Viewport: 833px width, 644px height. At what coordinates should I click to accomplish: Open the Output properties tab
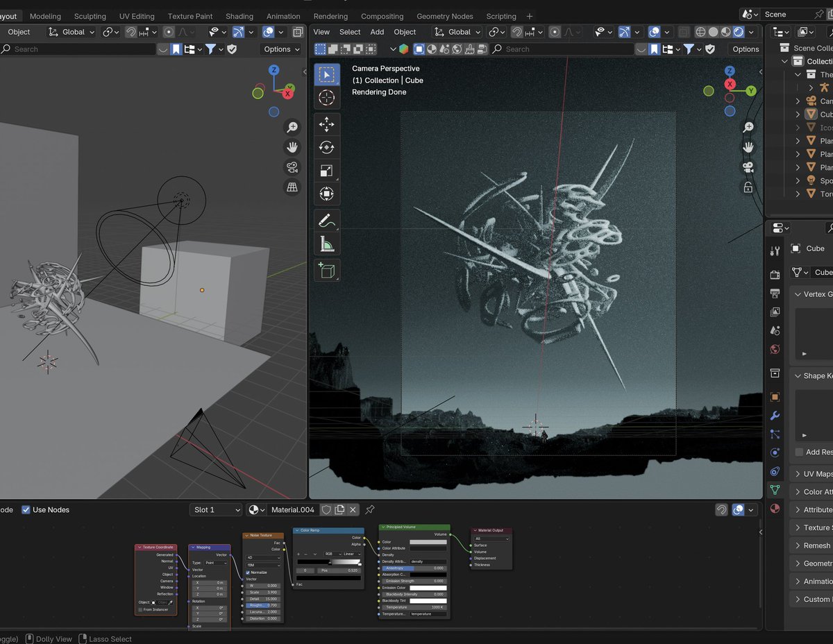coord(775,294)
